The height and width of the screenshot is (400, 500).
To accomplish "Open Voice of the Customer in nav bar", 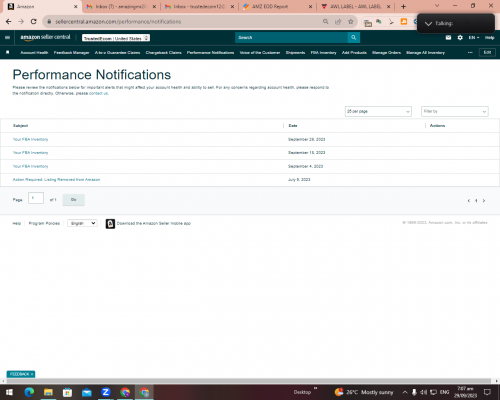I will (x=260, y=53).
